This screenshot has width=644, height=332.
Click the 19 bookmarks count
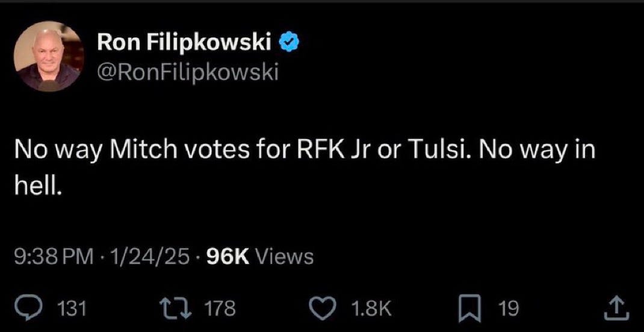[509, 309]
